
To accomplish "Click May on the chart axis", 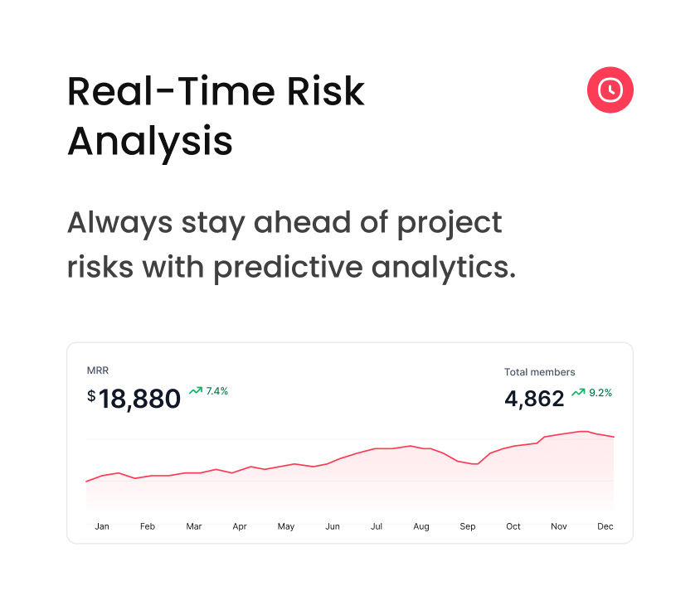I will coord(286,526).
